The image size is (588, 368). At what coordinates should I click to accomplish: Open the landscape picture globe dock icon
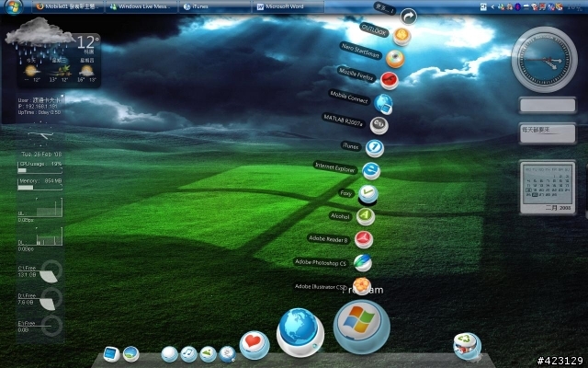[x=130, y=353]
